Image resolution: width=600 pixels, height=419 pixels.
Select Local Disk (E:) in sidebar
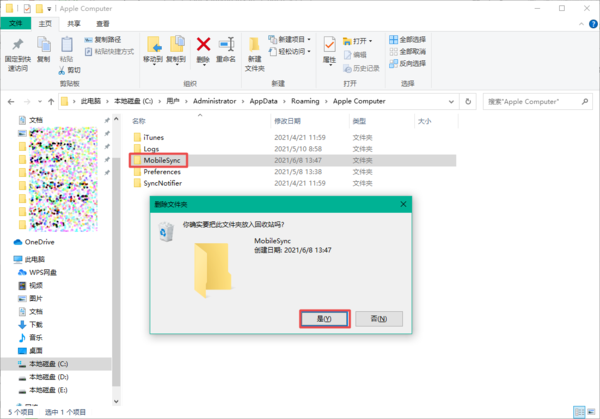point(43,390)
